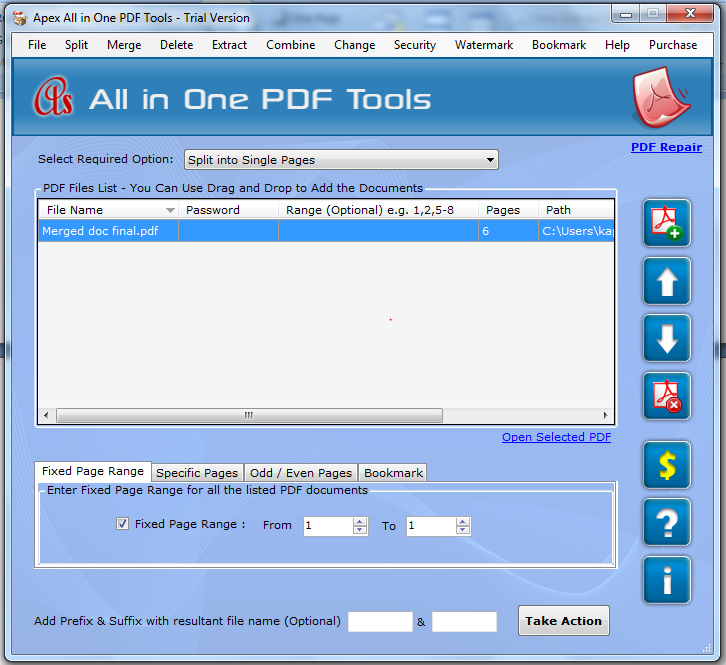Open the Select Required Option dropdown
This screenshot has height=665, width=726.
pos(341,160)
